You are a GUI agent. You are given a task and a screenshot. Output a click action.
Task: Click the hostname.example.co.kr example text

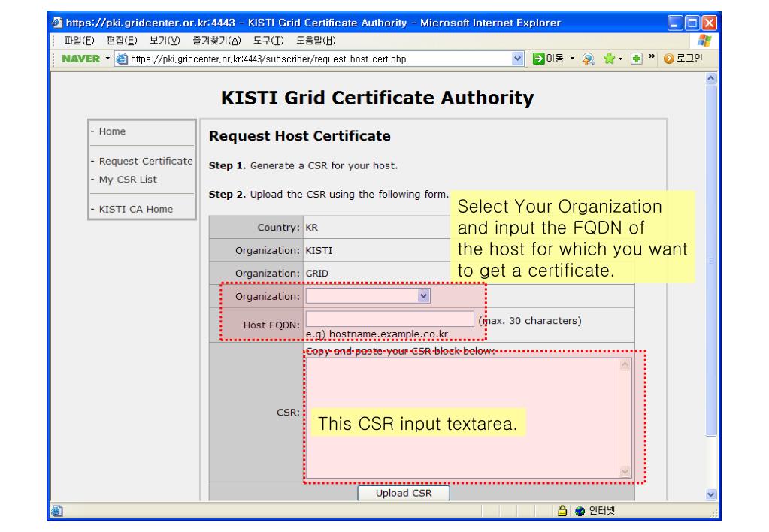pyautogui.click(x=389, y=334)
